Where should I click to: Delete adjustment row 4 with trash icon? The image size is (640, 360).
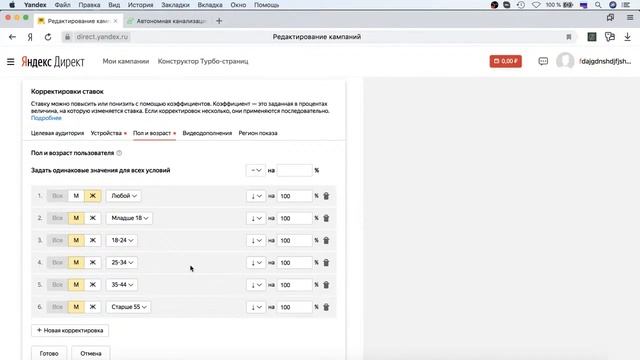point(326,262)
